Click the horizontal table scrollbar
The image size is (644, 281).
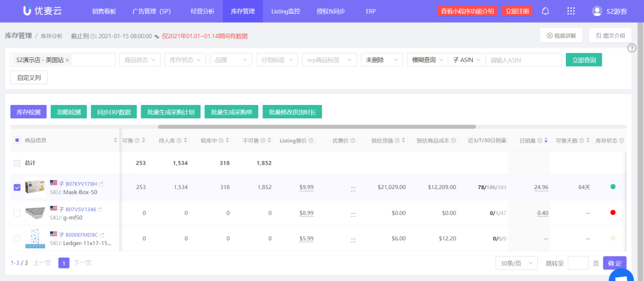[317, 126]
